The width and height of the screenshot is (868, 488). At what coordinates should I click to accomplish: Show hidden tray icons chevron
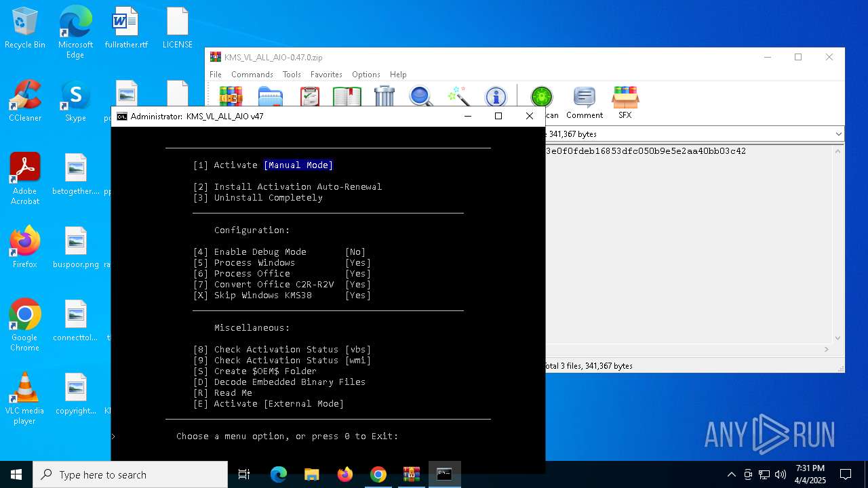pyautogui.click(x=731, y=474)
